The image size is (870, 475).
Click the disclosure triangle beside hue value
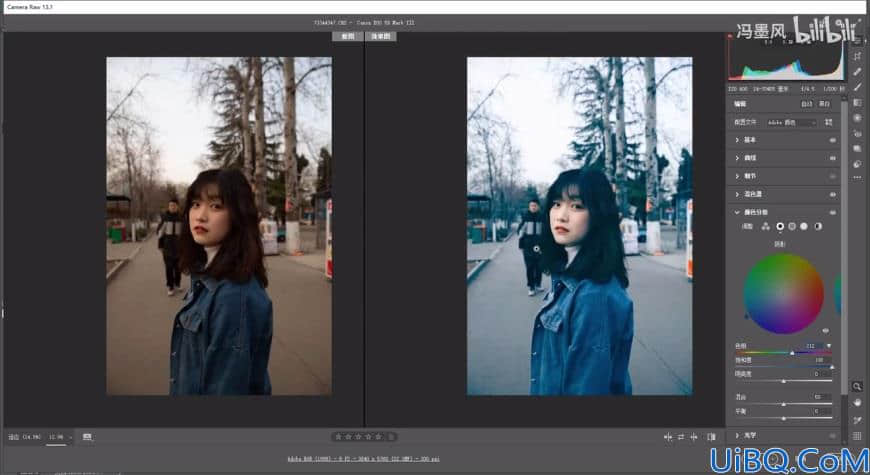829,346
